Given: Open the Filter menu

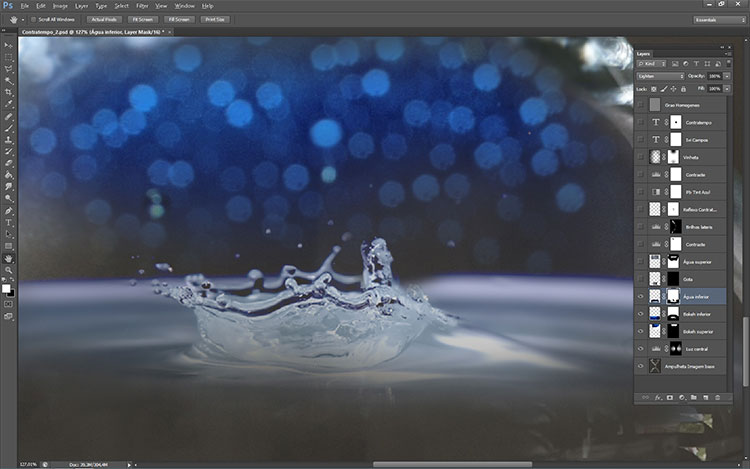Looking at the screenshot, I should click(142, 6).
